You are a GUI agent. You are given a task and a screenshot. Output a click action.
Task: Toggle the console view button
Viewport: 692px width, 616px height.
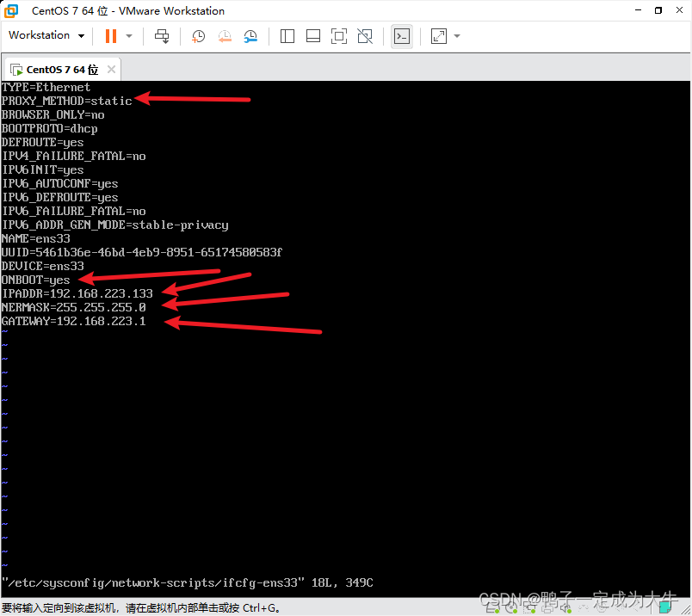coord(401,35)
